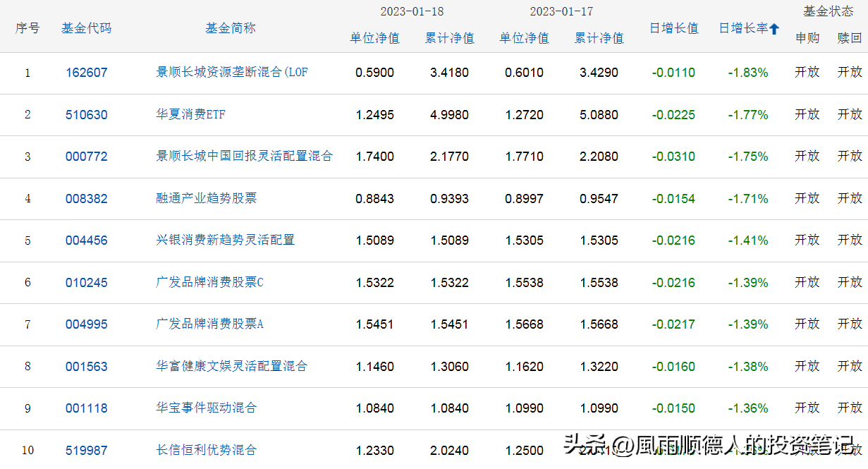
Task: Open fund code 162607
Action: pyautogui.click(x=87, y=73)
